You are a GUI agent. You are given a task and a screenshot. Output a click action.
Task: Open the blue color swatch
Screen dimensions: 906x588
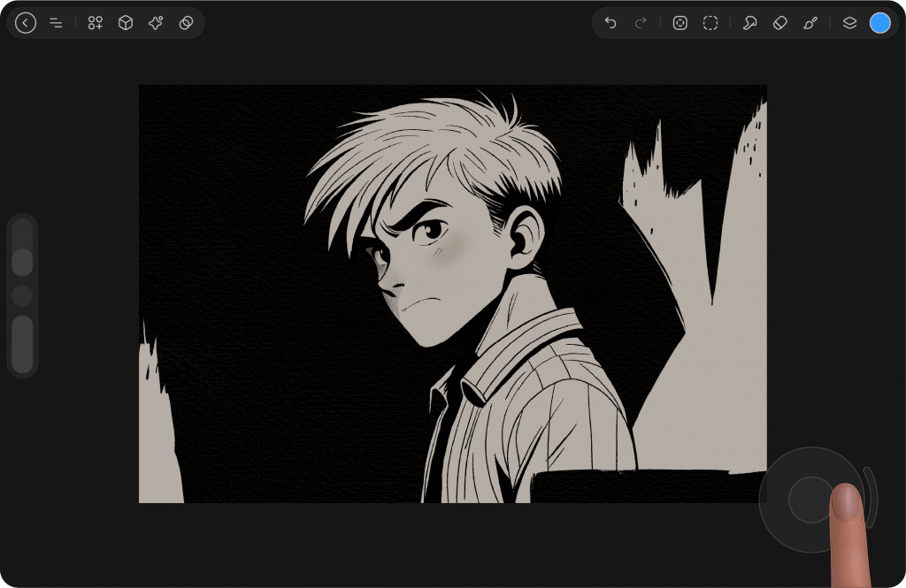pos(879,23)
